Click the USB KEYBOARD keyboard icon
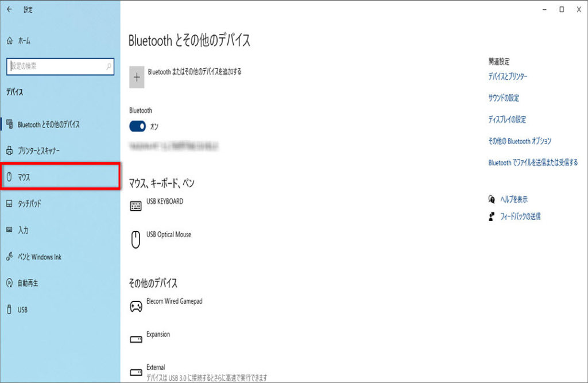Screen dimensions: 588x383 click(136, 207)
